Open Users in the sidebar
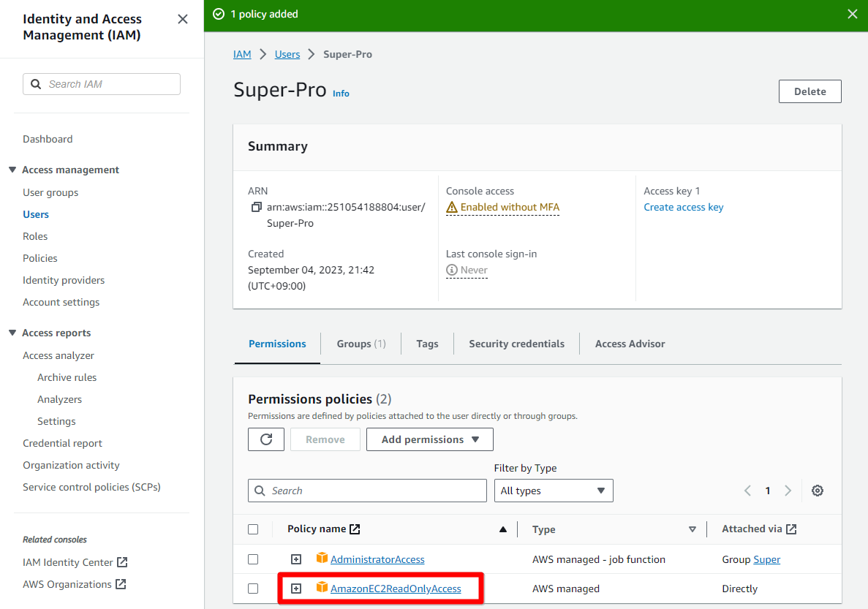Screen dimensions: 868x609 pos(36,214)
